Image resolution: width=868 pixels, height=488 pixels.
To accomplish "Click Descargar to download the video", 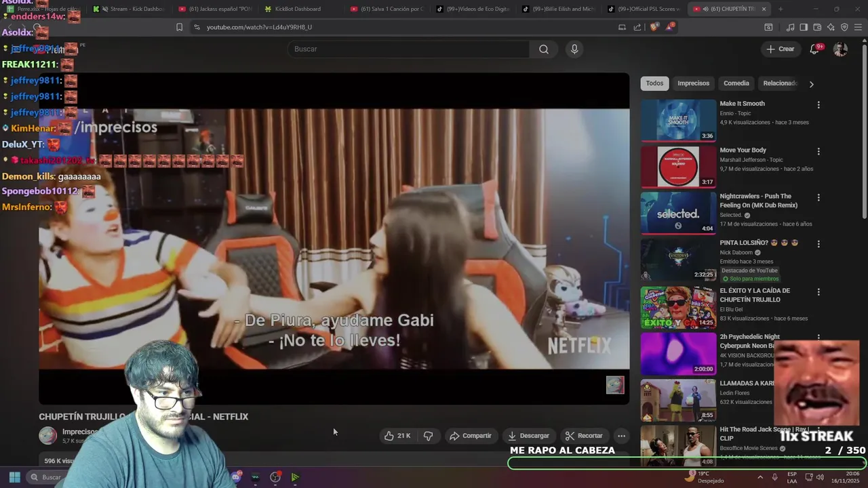I will pyautogui.click(x=528, y=436).
